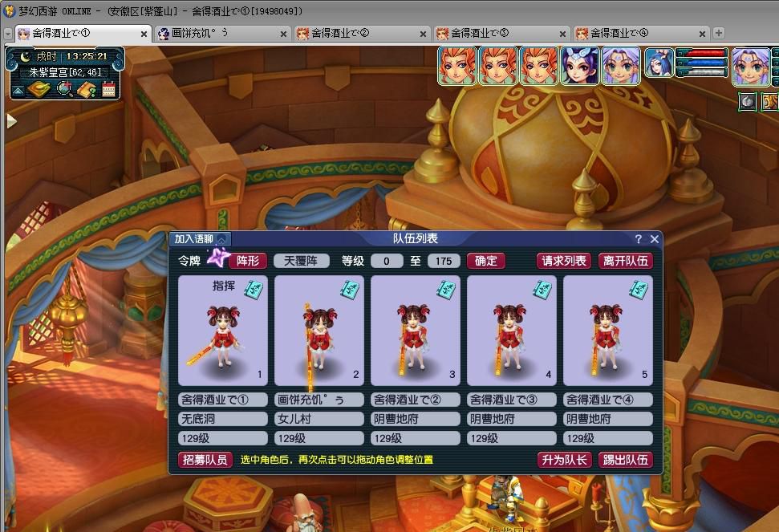Click the minimum level field showing 0
779x532 pixels.
pos(387,261)
